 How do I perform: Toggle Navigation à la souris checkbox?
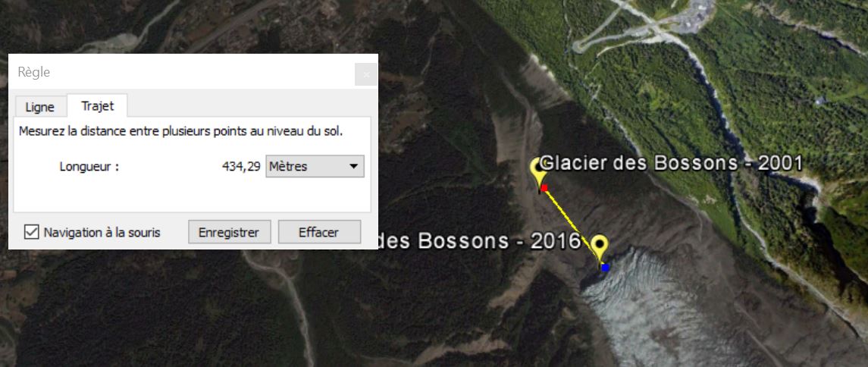coord(32,232)
